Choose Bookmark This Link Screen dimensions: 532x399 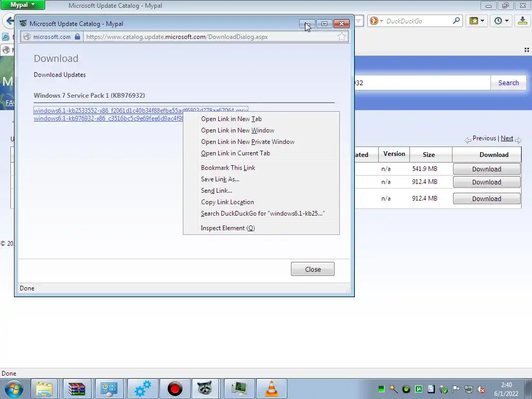pos(261,168)
